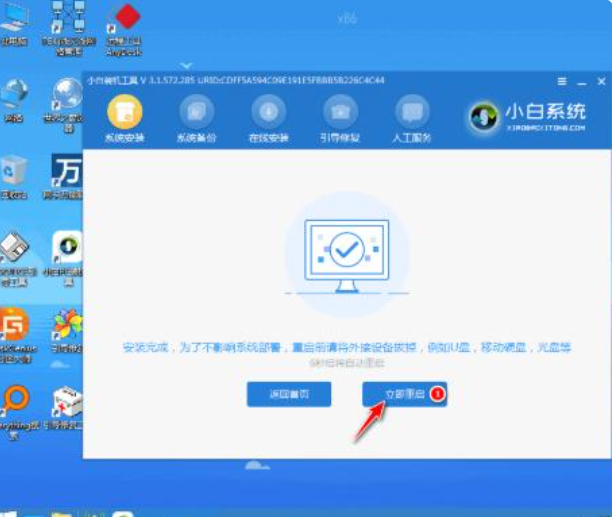Open the 万 blue-tile desktop shortcut
The height and width of the screenshot is (517, 612).
click(x=67, y=172)
